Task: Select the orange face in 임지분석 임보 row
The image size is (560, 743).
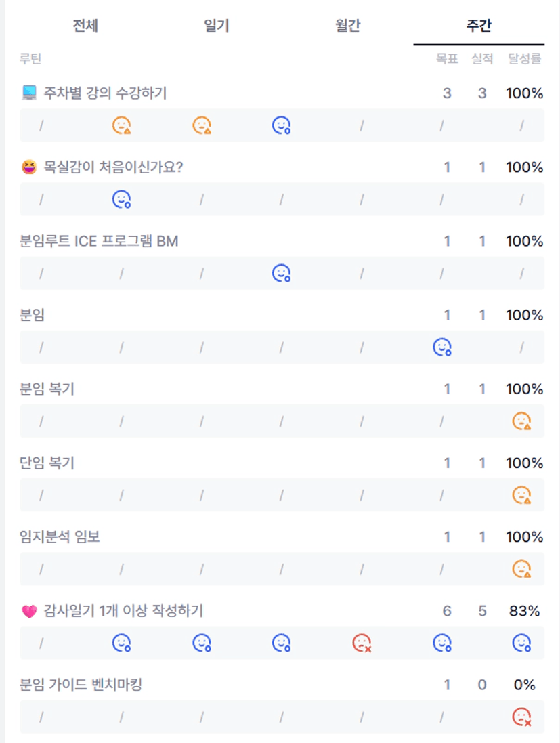Action: pos(521,569)
